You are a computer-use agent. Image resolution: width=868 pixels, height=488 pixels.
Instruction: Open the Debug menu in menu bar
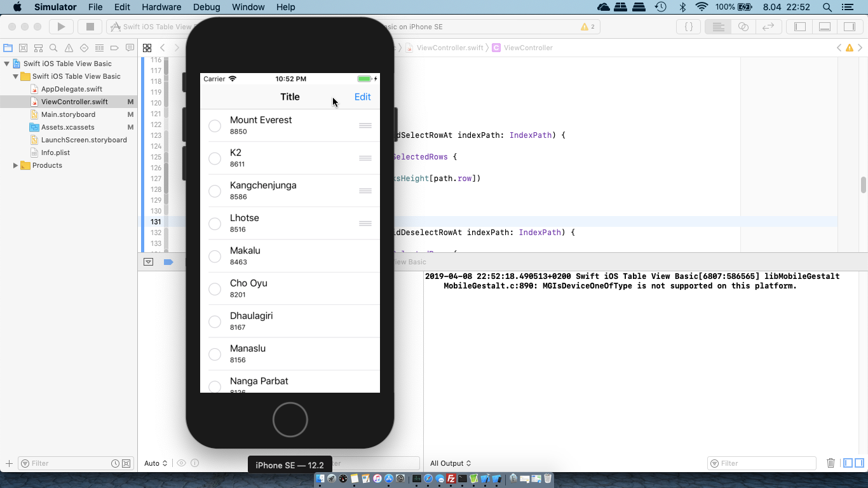tap(206, 7)
